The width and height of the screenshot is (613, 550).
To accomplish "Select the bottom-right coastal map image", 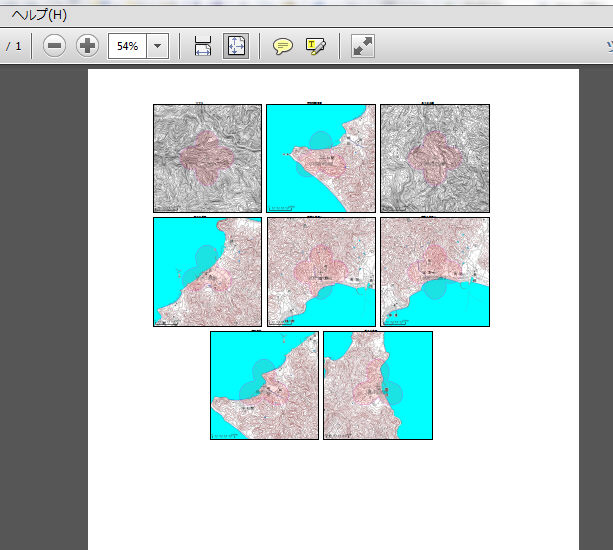I will tap(378, 385).
